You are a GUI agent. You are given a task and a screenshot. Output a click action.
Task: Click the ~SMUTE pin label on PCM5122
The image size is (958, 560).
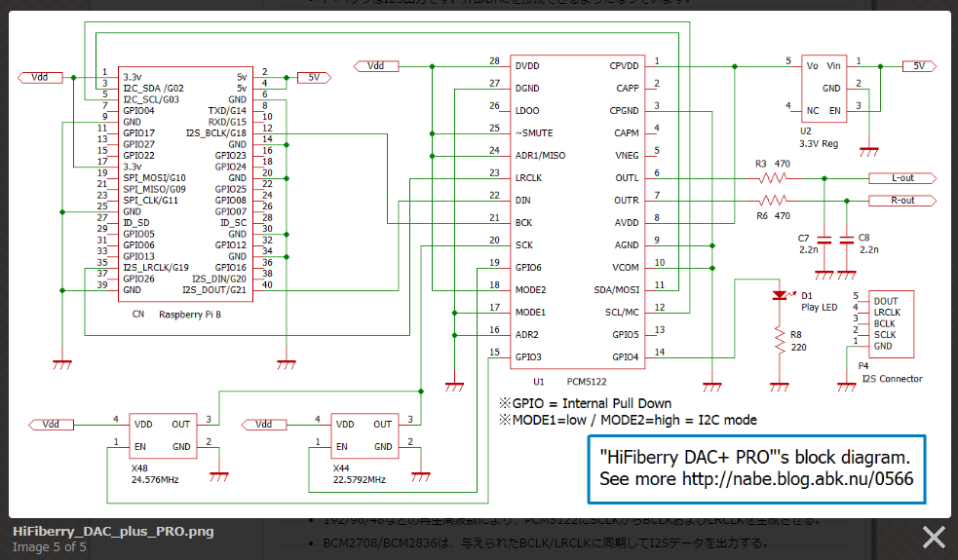click(x=534, y=133)
